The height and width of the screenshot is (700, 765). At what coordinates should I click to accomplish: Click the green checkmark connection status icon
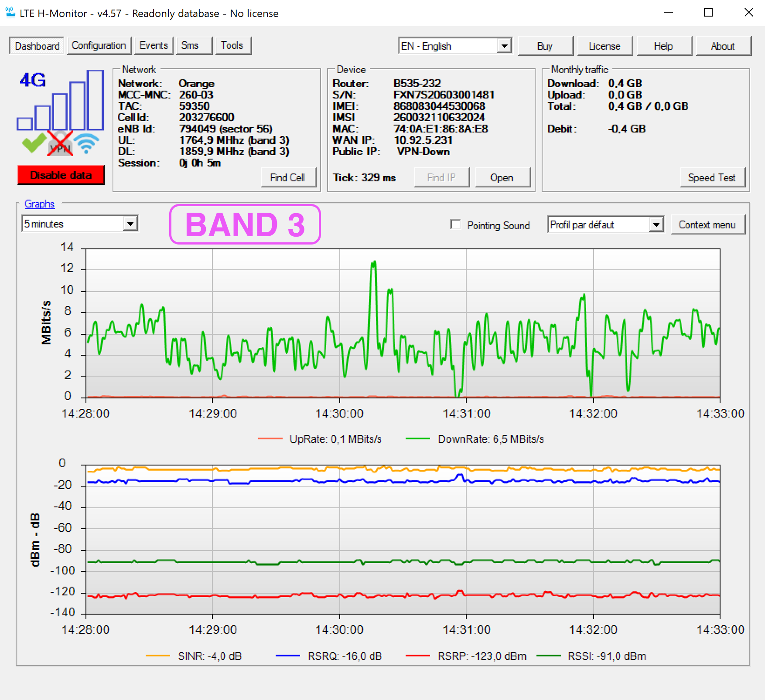(x=34, y=142)
